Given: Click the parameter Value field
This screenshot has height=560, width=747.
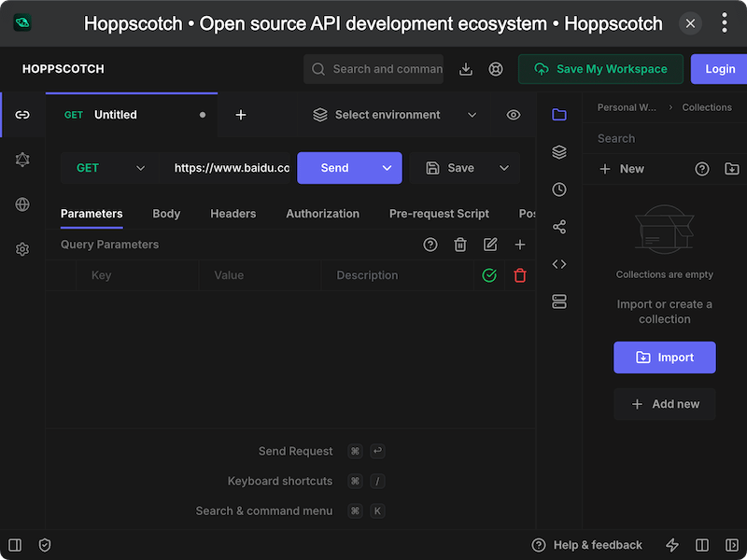Looking at the screenshot, I should coord(260,275).
